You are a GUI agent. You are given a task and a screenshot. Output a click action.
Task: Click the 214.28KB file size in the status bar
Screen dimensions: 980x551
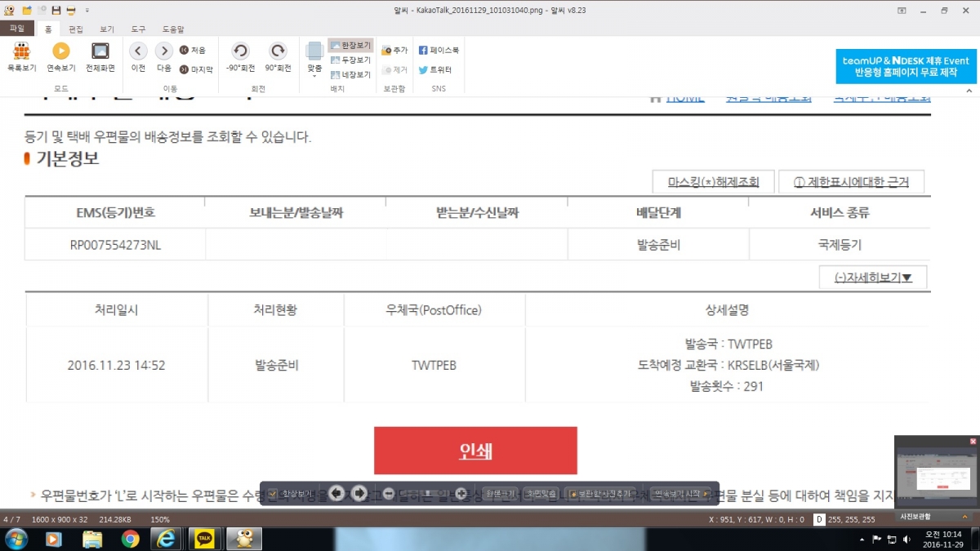[x=115, y=519]
